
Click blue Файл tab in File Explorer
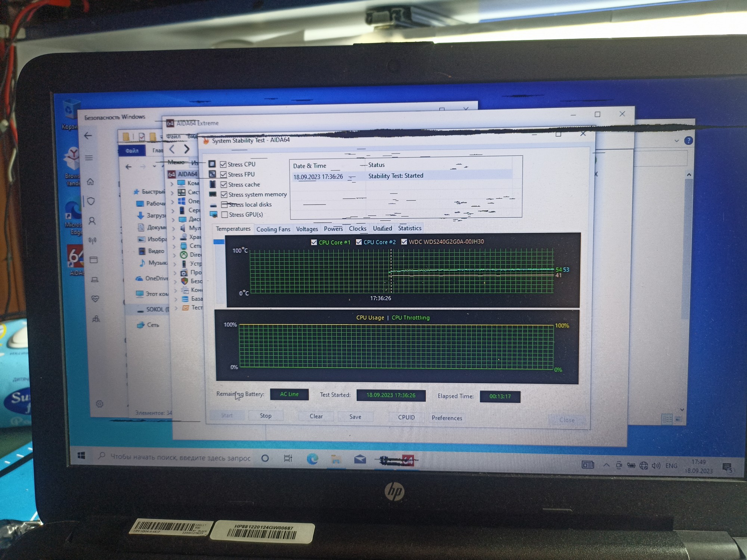click(x=132, y=150)
